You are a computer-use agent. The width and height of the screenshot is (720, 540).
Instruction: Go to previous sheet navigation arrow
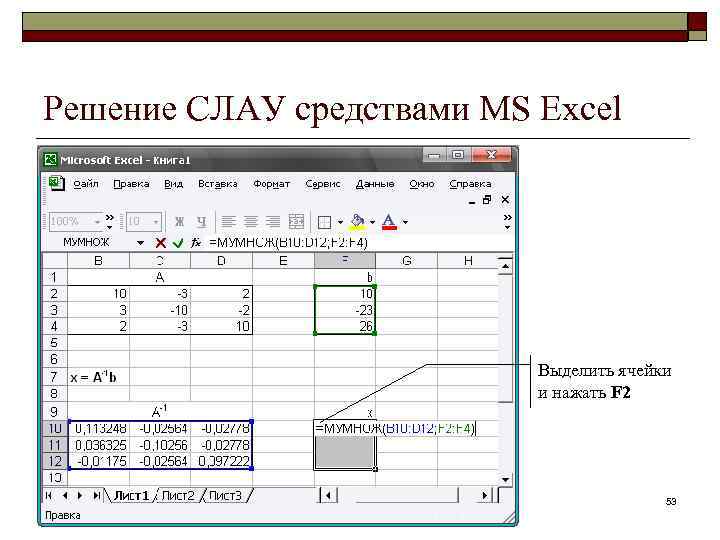click(x=65, y=495)
